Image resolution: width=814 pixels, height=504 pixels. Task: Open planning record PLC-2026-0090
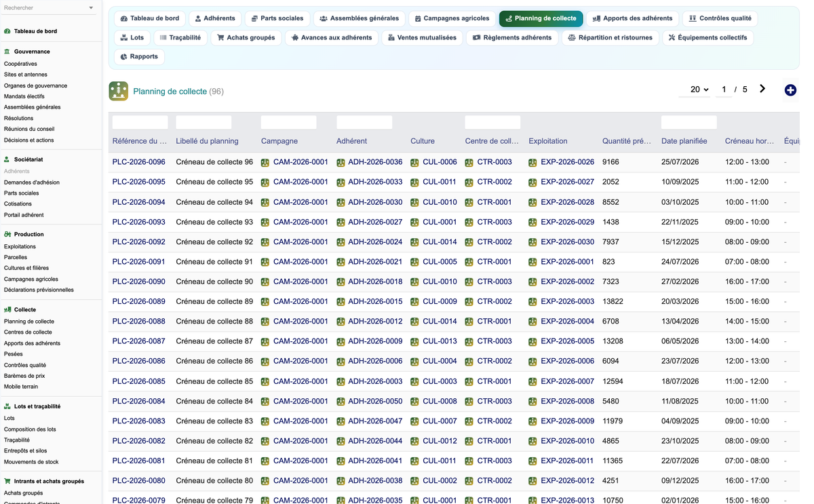139,282
